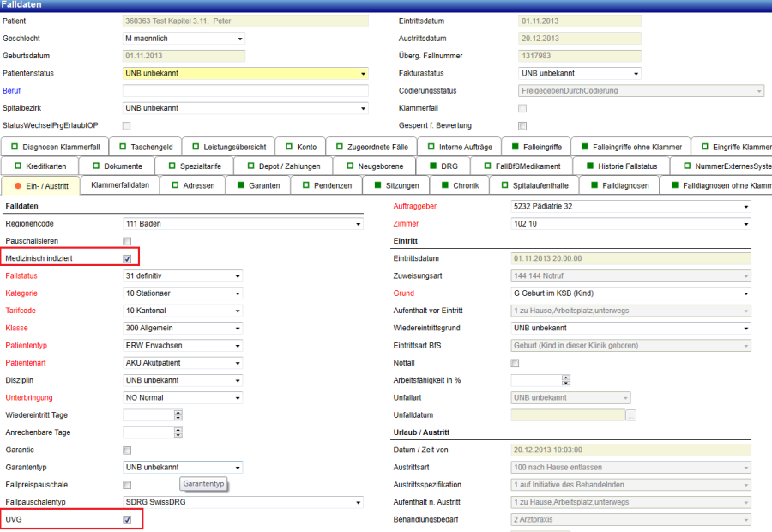Open the Unfalldatum picker button

[x=630, y=415]
